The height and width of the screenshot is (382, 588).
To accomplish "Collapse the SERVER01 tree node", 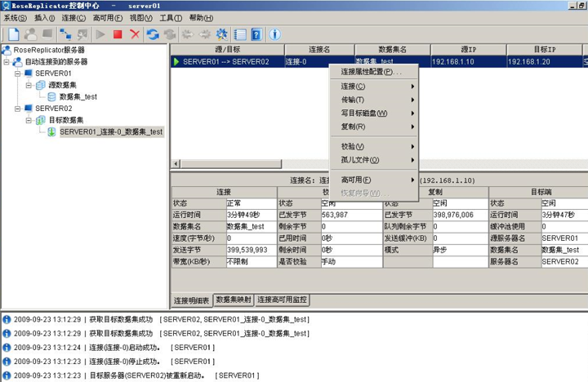I will pyautogui.click(x=17, y=73).
